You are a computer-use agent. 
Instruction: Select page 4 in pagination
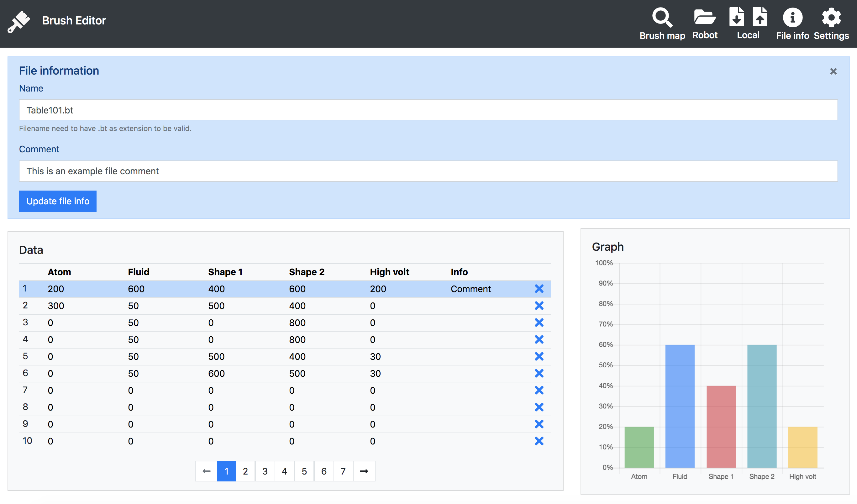coord(284,471)
